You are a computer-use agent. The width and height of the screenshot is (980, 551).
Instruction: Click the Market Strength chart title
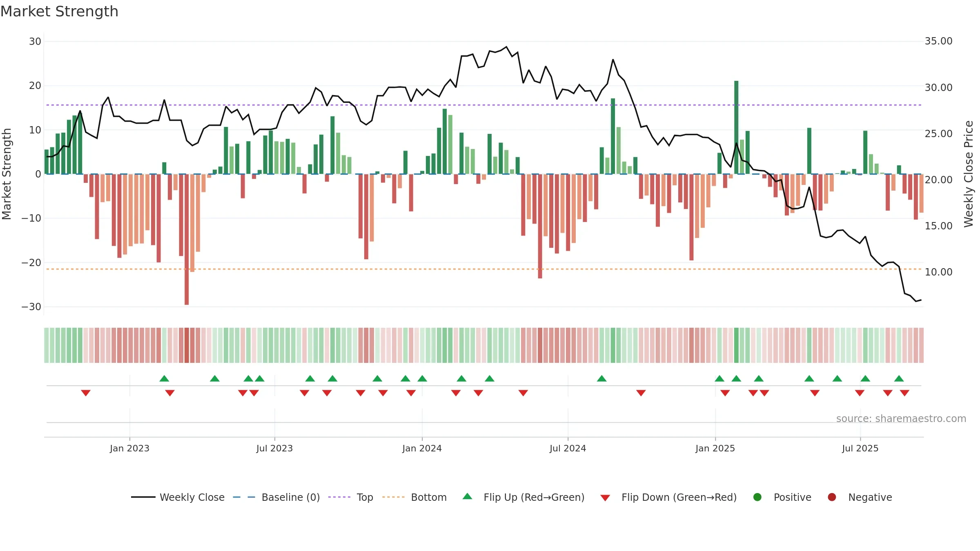coord(59,11)
